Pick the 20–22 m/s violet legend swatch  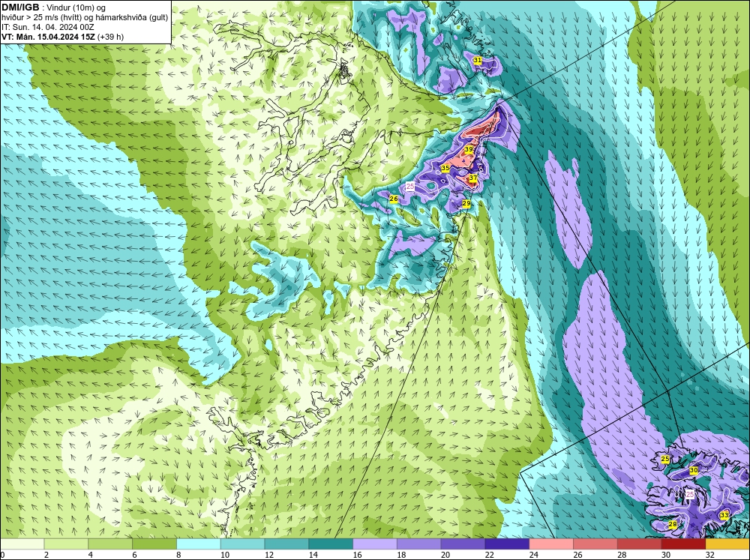coord(463,544)
